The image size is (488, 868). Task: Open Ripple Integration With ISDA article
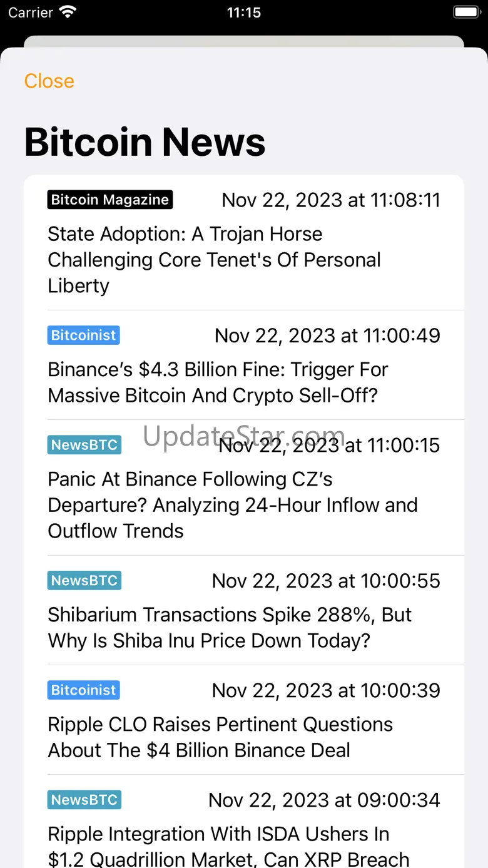click(x=228, y=846)
